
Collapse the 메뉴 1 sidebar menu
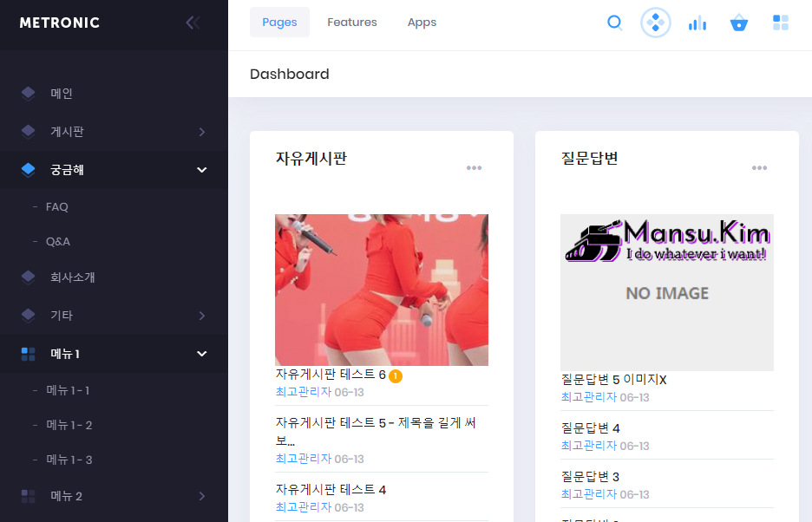[x=201, y=354]
